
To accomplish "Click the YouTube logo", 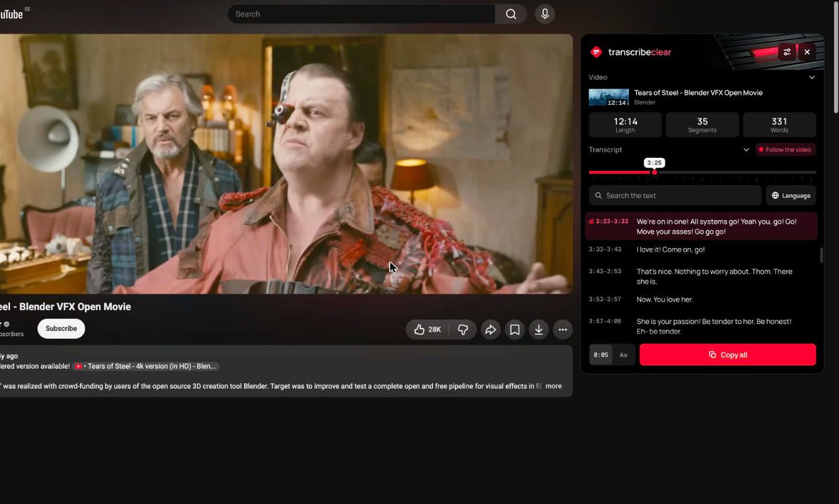I will [12, 14].
